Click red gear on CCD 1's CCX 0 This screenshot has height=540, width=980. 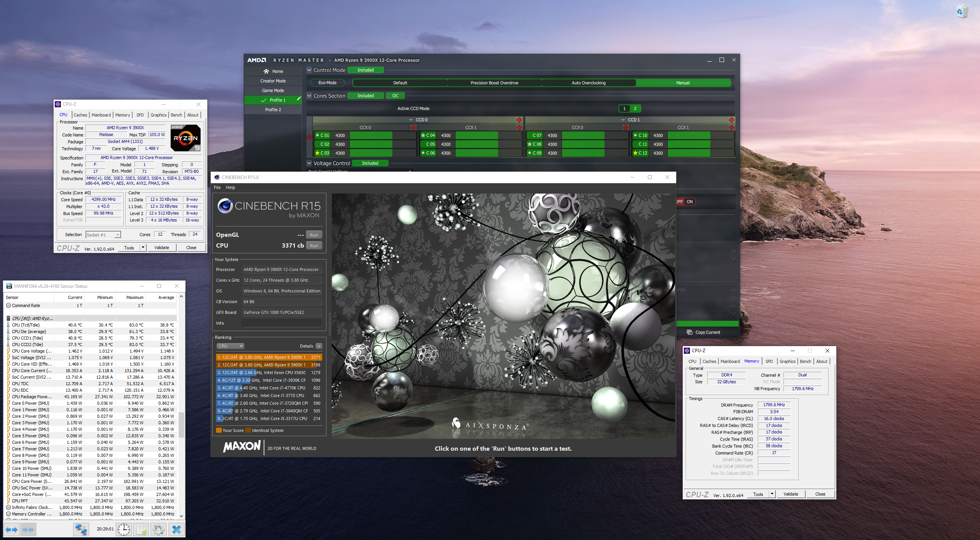(626, 128)
